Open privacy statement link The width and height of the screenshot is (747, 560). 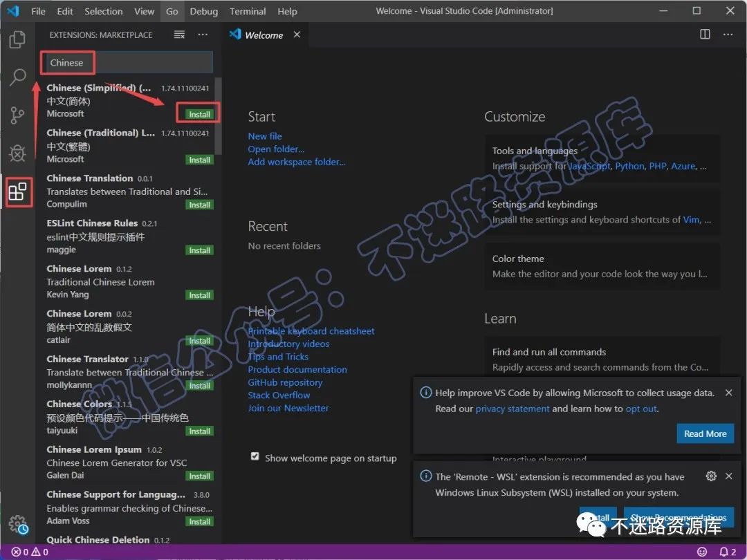(512, 409)
